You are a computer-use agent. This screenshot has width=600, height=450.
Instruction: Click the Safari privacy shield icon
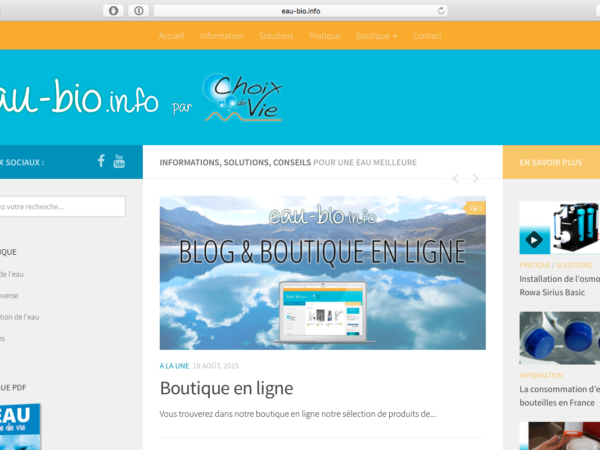113,11
